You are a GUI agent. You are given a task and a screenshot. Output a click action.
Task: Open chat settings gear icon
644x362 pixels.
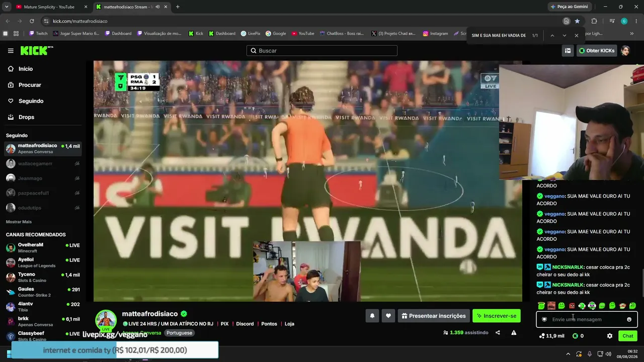[x=610, y=336]
